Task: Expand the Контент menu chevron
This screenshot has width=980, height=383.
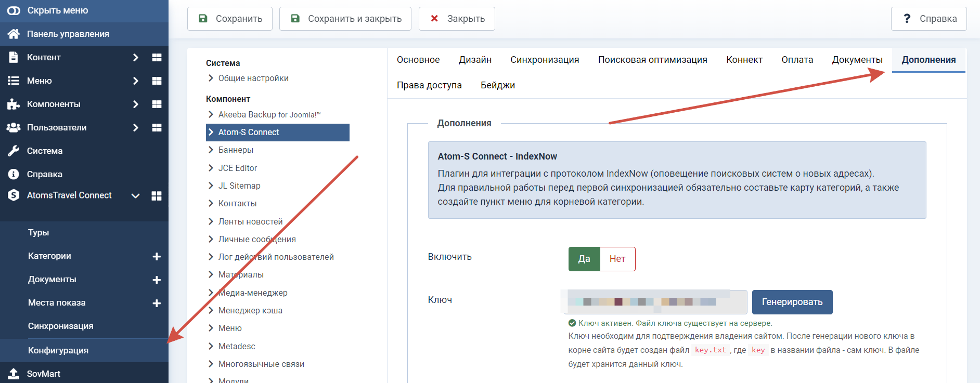Action: click(136, 57)
